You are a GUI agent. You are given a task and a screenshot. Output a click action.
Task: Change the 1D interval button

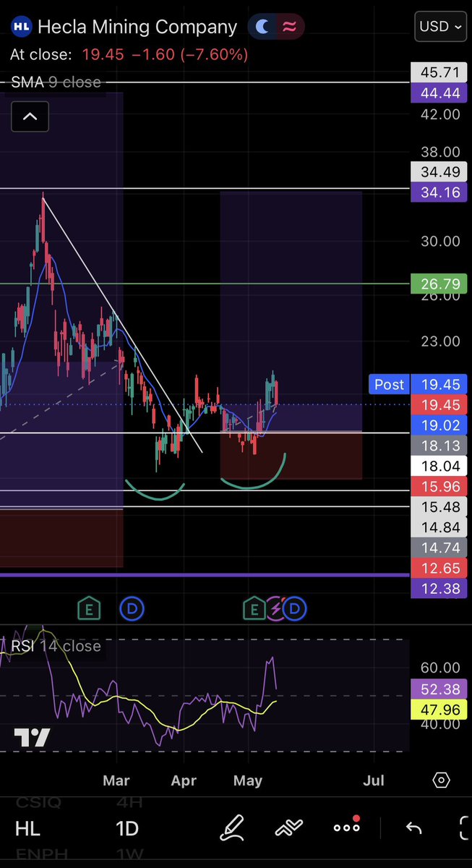[127, 829]
